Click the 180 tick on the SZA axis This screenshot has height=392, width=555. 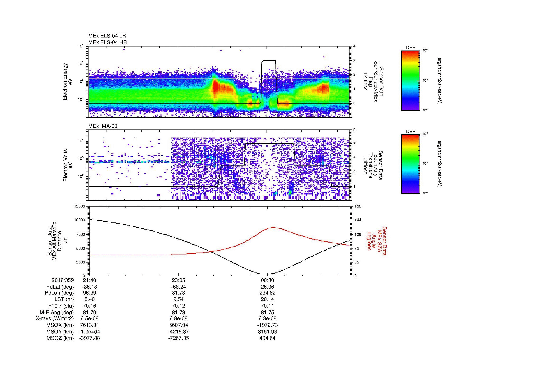point(358,206)
